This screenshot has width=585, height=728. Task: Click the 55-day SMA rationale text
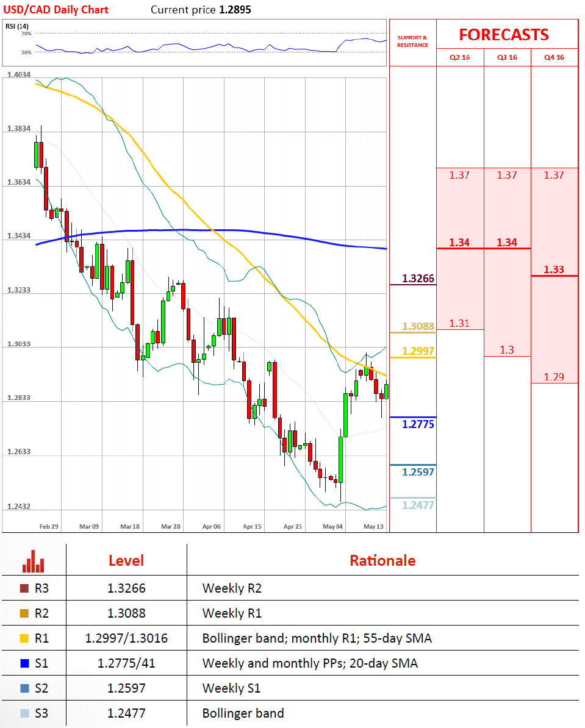(x=398, y=638)
